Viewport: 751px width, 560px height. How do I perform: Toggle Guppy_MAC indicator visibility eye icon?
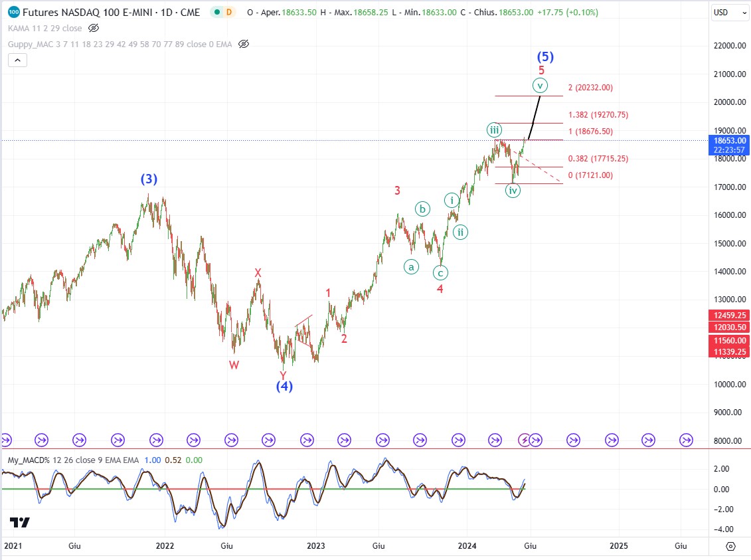coord(243,44)
